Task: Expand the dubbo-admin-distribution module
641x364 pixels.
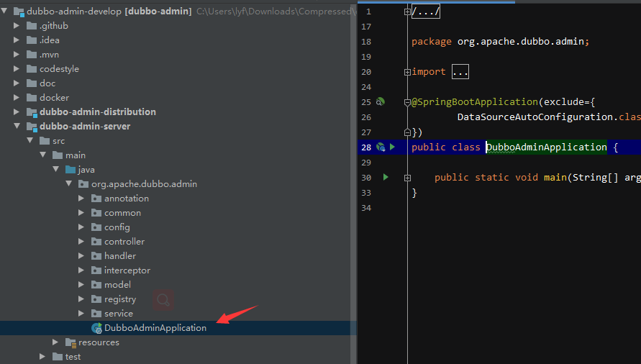Action: pos(17,112)
